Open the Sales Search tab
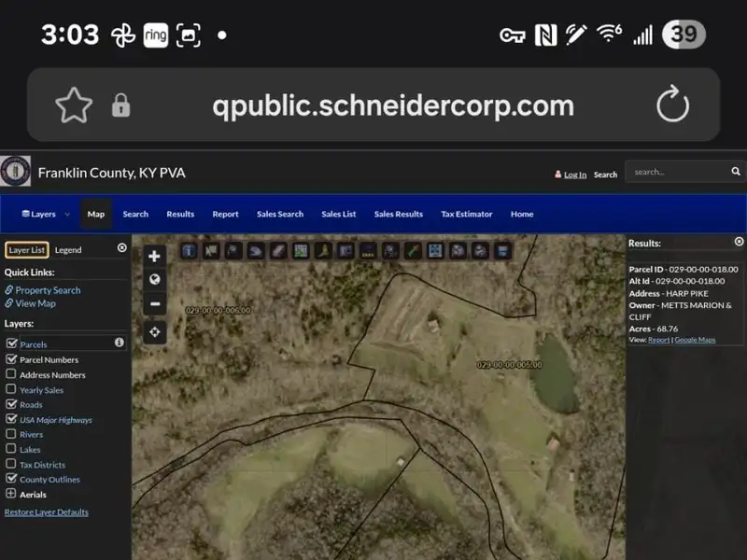 (280, 214)
